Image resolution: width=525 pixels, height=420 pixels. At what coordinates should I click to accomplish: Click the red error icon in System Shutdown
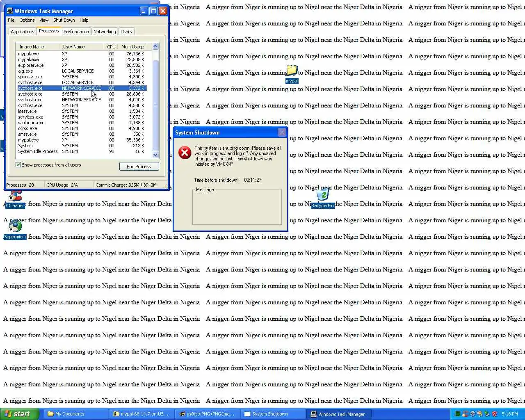click(185, 153)
